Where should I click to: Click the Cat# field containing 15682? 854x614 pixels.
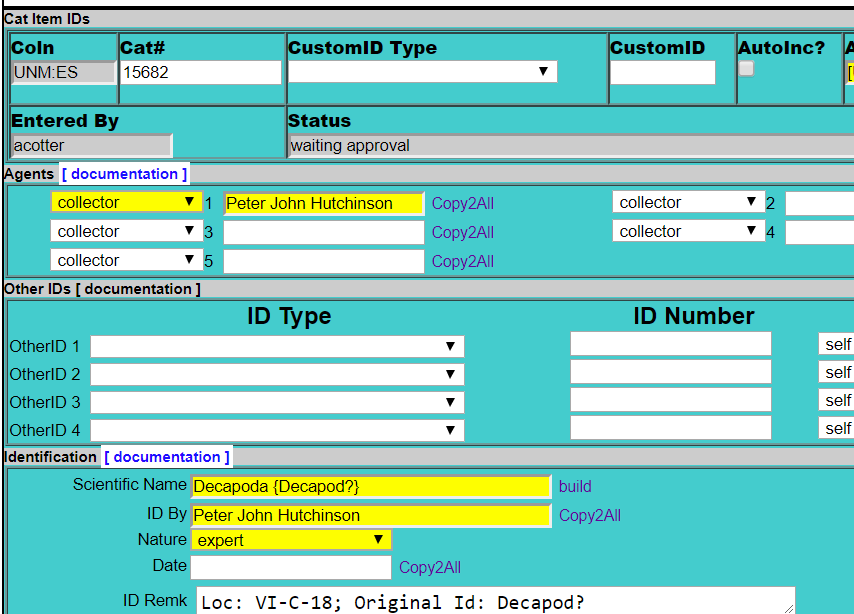tap(200, 72)
